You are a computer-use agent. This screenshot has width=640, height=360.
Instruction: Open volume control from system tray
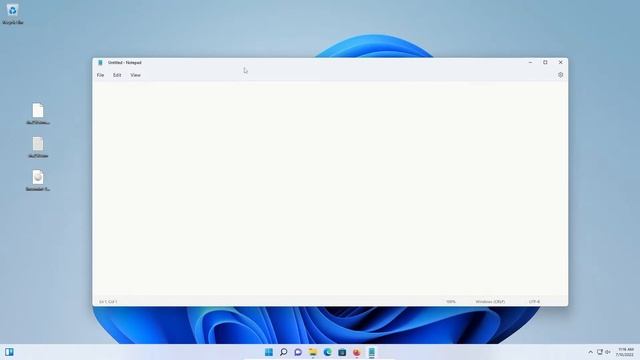click(608, 352)
